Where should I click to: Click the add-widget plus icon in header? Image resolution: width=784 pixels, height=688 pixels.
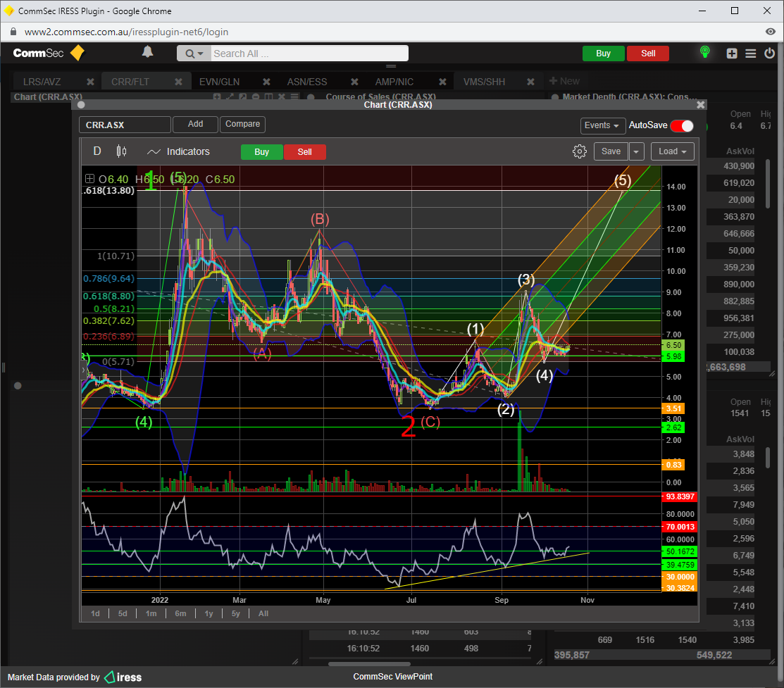[x=732, y=54]
